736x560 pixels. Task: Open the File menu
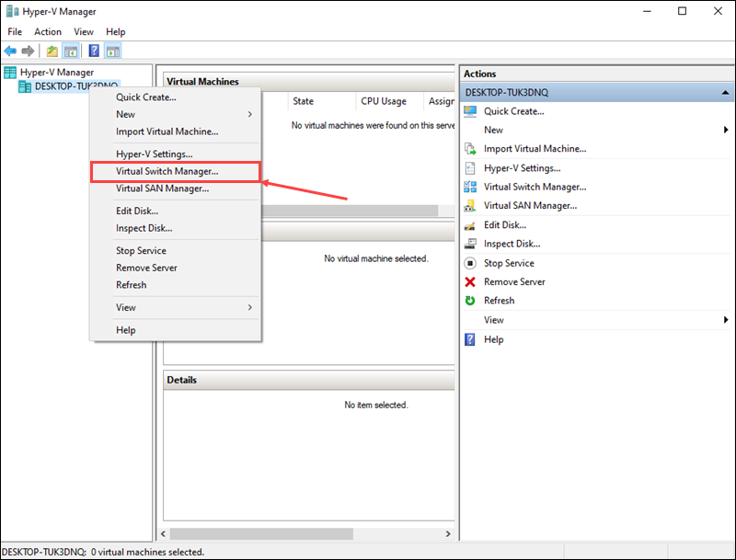[15, 32]
